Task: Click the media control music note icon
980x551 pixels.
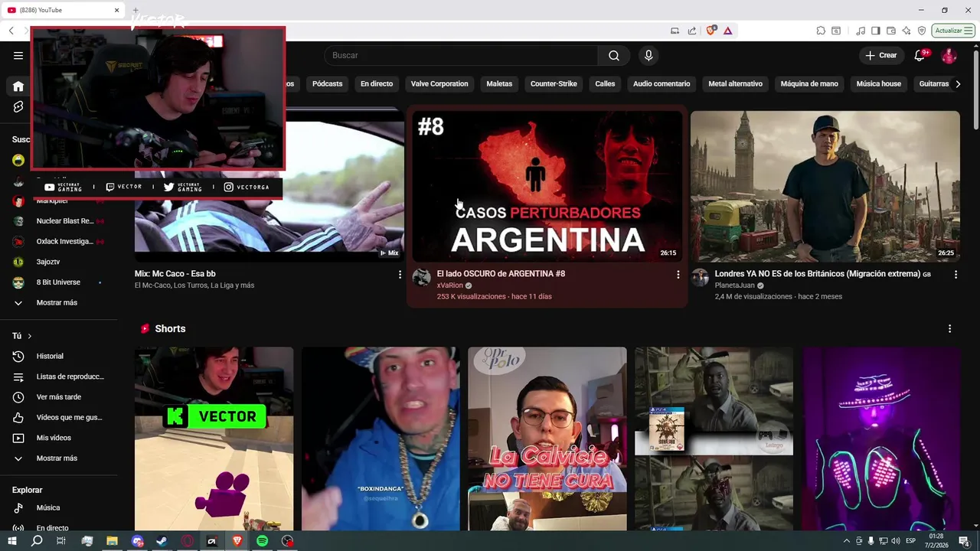Action: [x=861, y=31]
